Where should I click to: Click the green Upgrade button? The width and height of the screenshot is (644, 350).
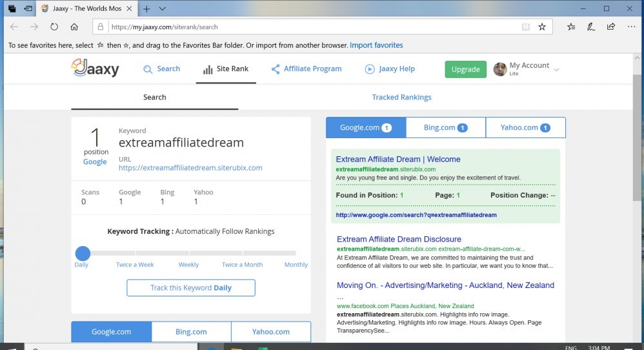[x=465, y=69]
